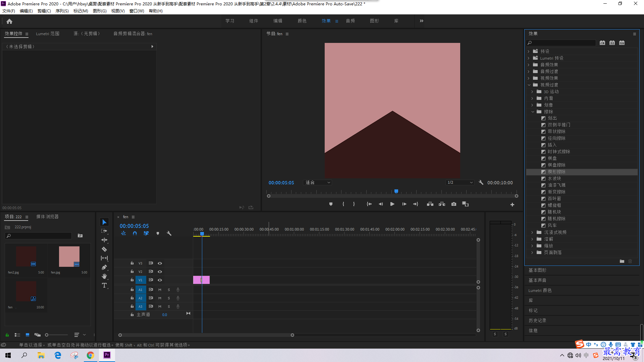Step forward one frame in Program monitor
Viewport: 644px width, 362px height.
click(404, 204)
